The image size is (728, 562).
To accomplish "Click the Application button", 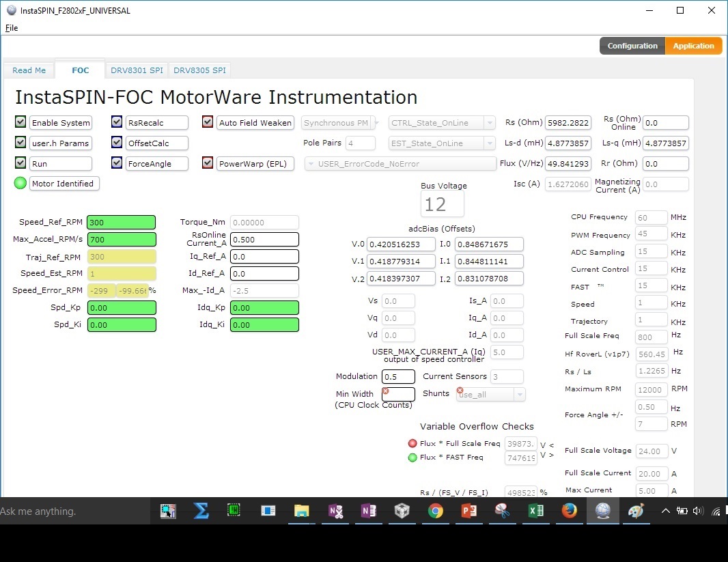I will click(694, 46).
